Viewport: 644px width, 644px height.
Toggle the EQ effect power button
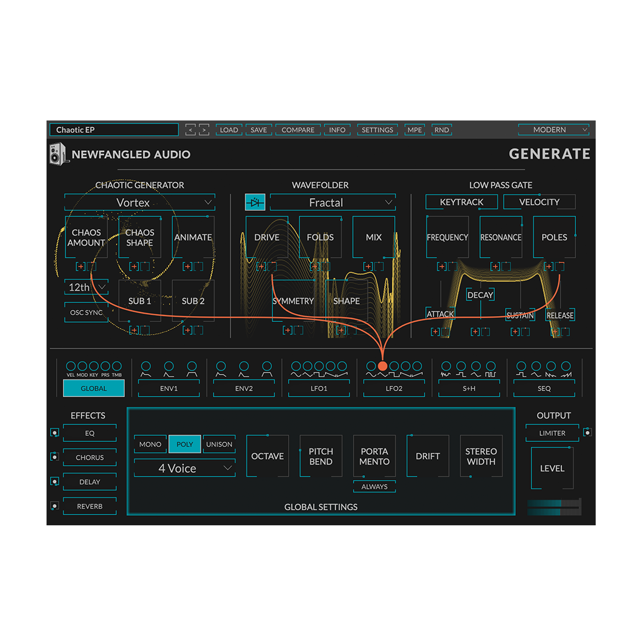click(x=55, y=432)
